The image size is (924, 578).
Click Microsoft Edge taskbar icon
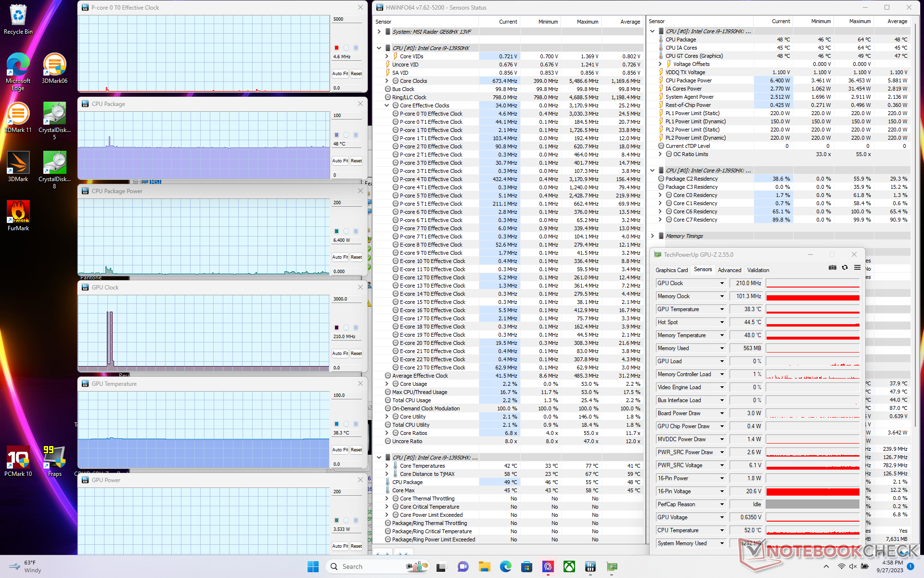tap(505, 566)
